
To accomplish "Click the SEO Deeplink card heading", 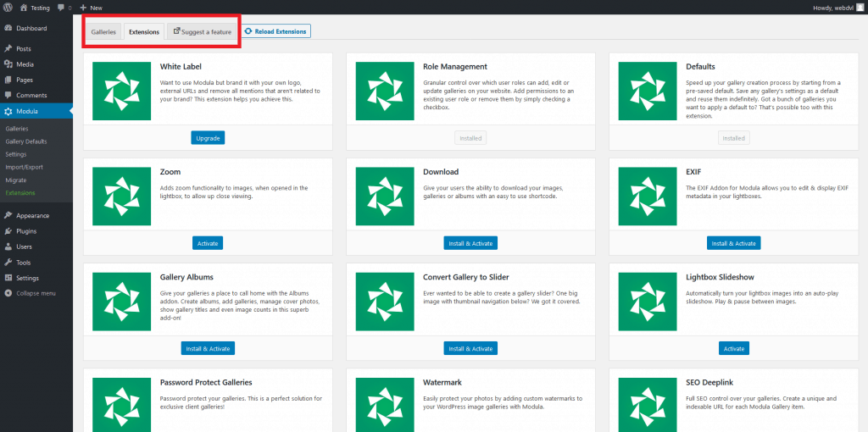I will tap(711, 383).
